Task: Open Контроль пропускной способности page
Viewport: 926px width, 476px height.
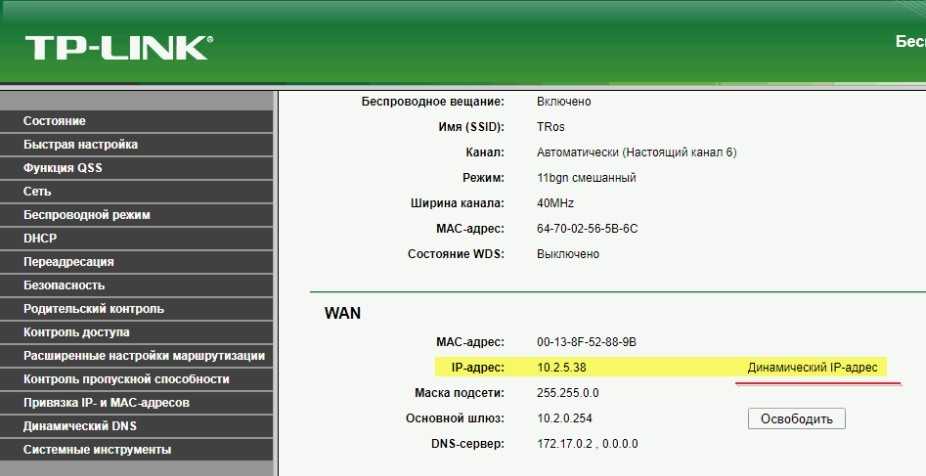Action: tap(126, 379)
